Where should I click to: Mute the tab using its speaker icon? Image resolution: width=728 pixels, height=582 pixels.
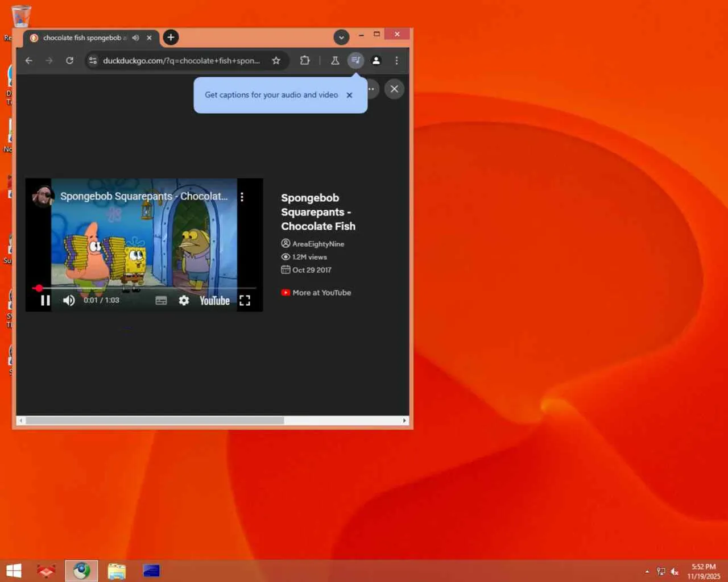[x=135, y=38]
